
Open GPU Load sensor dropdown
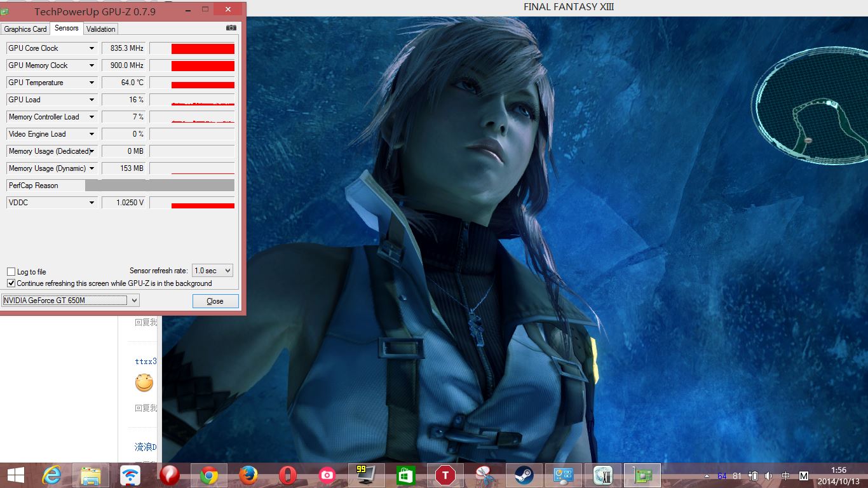pyautogui.click(x=92, y=100)
